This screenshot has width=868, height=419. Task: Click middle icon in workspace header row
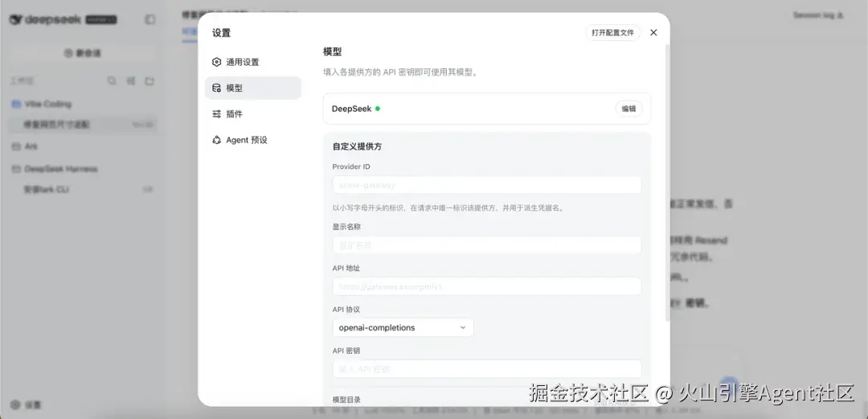click(x=131, y=81)
